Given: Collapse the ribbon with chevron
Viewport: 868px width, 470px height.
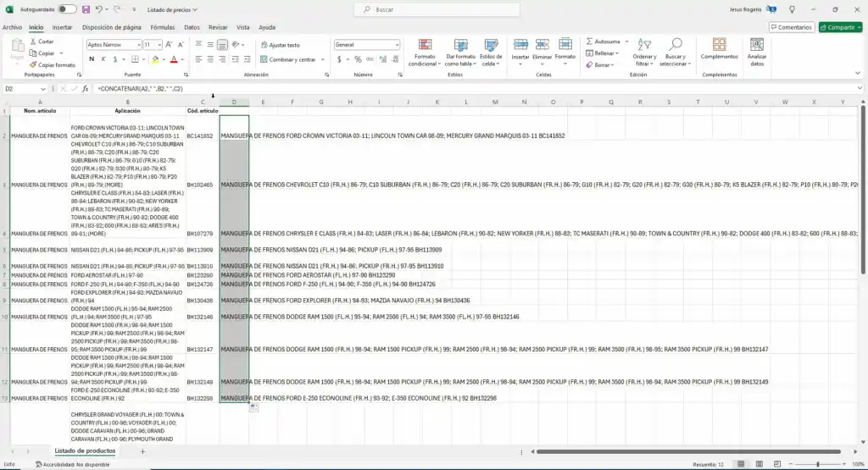Looking at the screenshot, I should [x=858, y=73].
